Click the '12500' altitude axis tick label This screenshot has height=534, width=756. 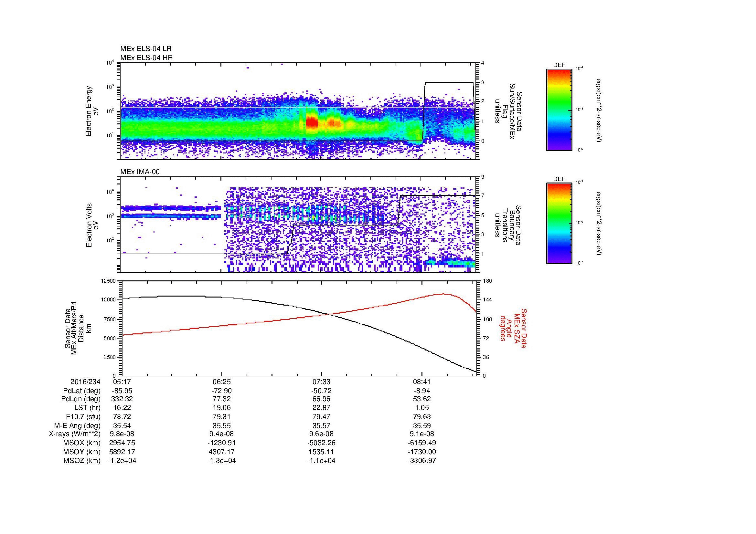coord(109,281)
